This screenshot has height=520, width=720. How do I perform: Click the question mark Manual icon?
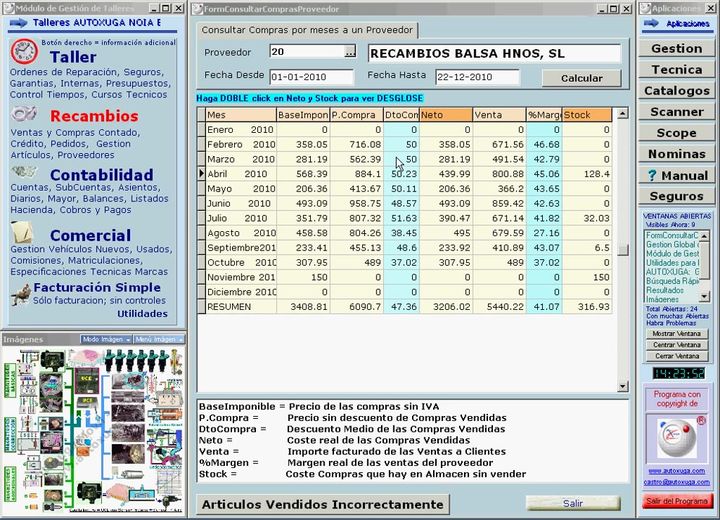tap(652, 175)
